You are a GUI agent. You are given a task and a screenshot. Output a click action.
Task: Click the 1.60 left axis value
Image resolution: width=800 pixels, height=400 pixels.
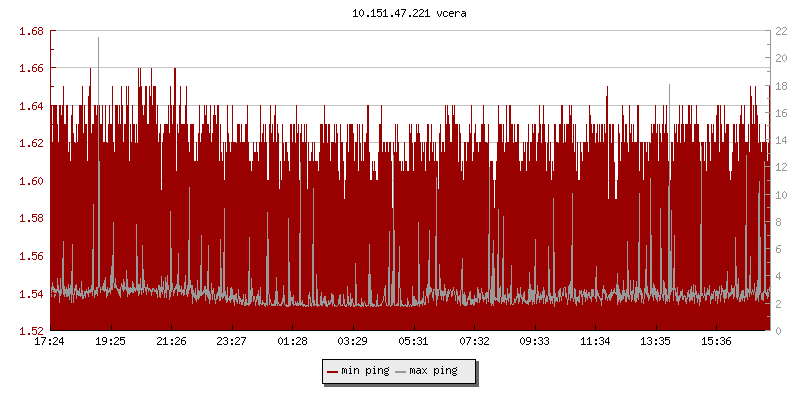click(x=31, y=181)
